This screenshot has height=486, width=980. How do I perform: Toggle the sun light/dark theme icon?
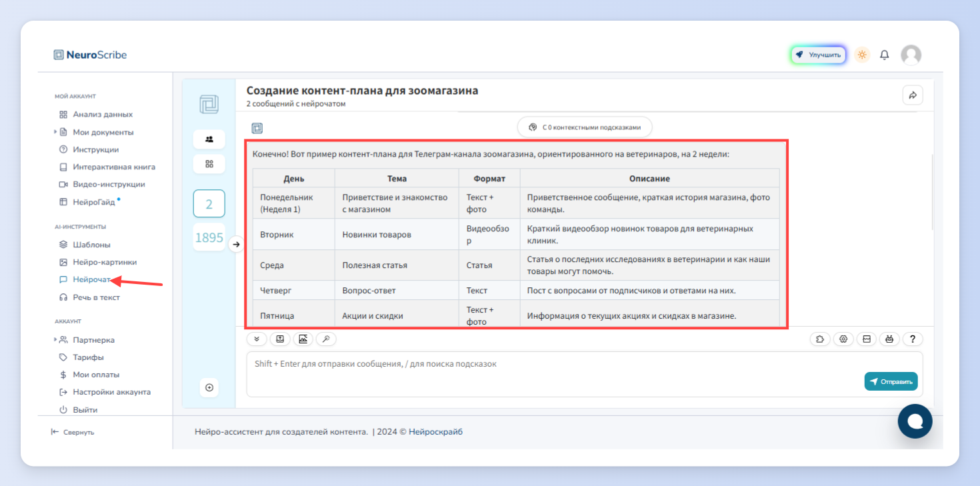pos(862,55)
